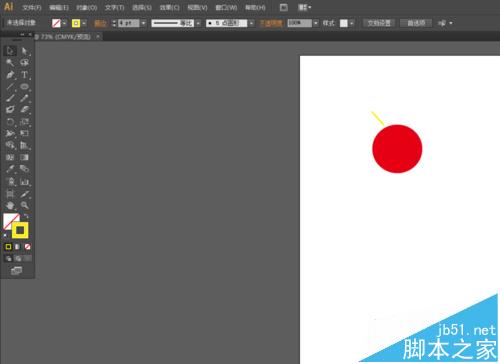The image size is (500, 364).
Task: Select the Blob Brush tool
Action: pyautogui.click(x=10, y=110)
